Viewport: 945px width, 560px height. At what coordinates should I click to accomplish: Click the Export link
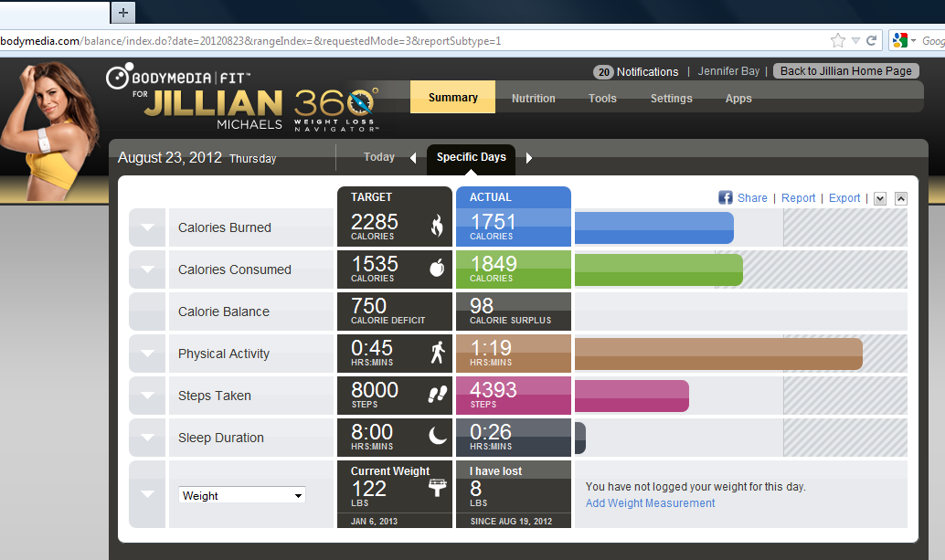coord(844,198)
